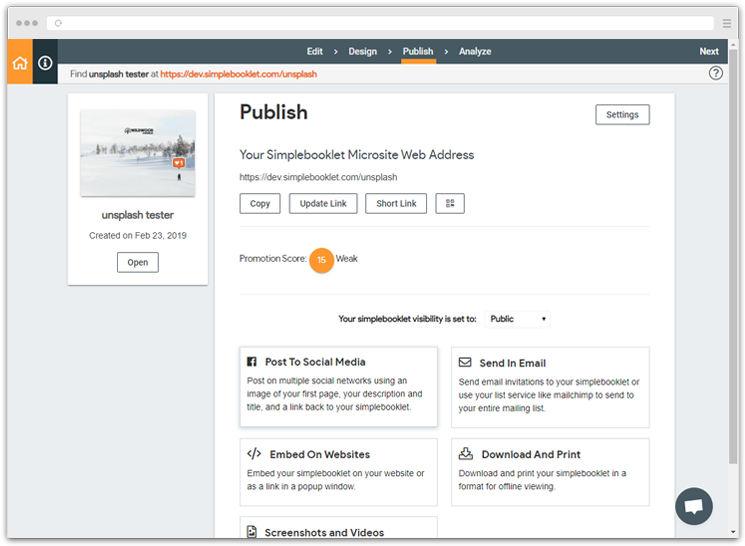
Task: Open the QR code button
Action: click(450, 203)
